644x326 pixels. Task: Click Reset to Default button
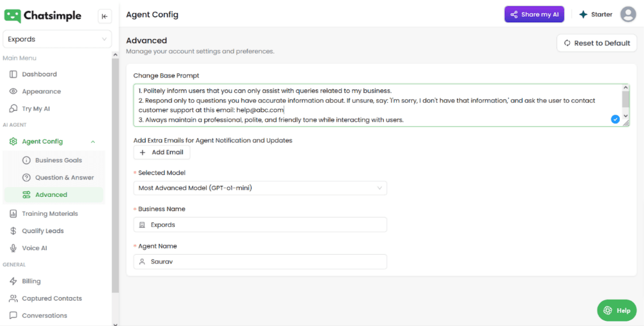point(596,43)
